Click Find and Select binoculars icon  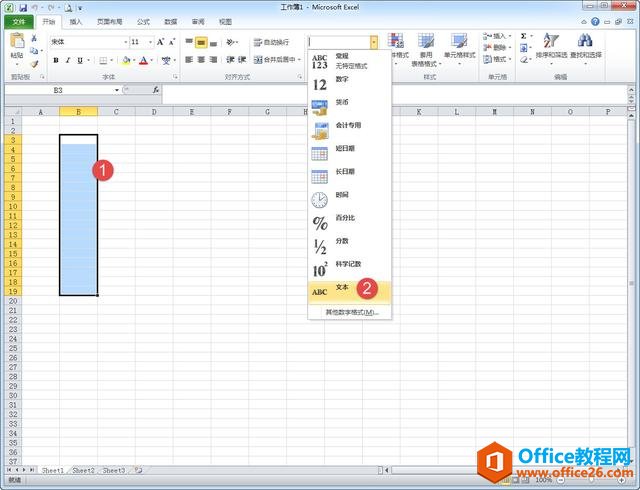point(586,47)
